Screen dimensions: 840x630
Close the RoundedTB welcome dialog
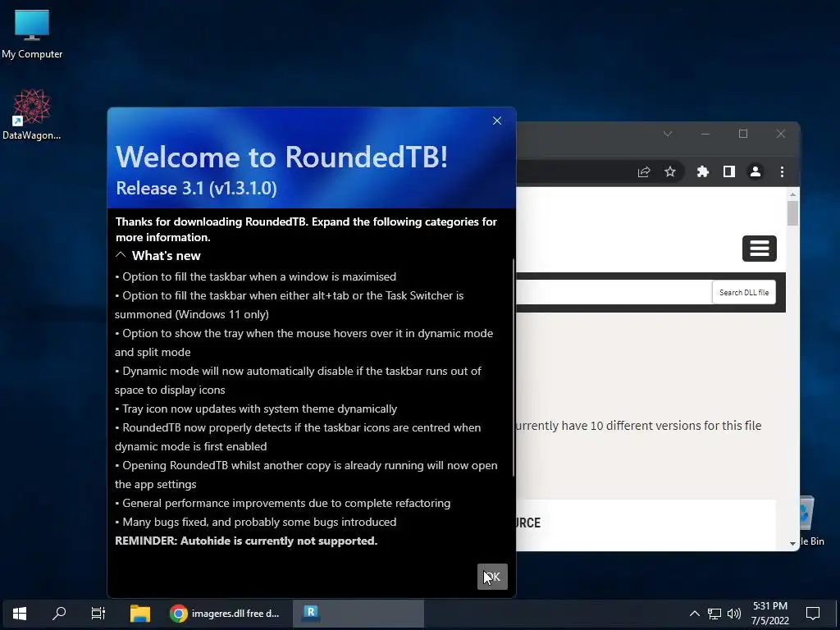497,121
